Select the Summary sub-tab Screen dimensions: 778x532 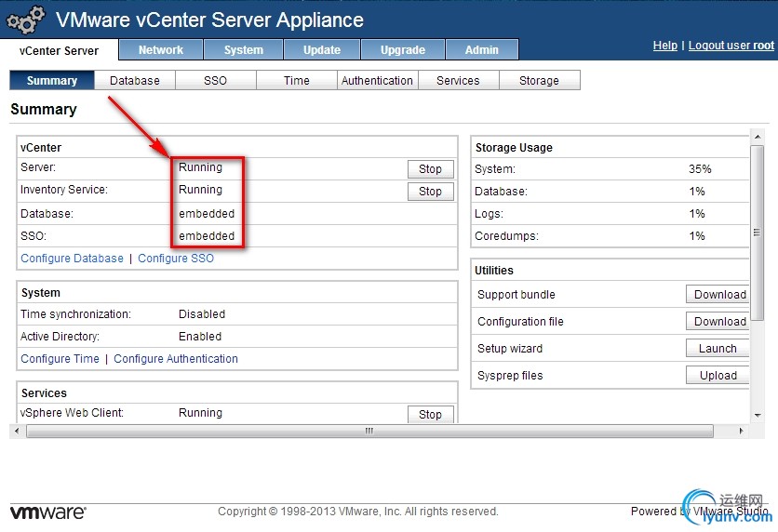51,80
